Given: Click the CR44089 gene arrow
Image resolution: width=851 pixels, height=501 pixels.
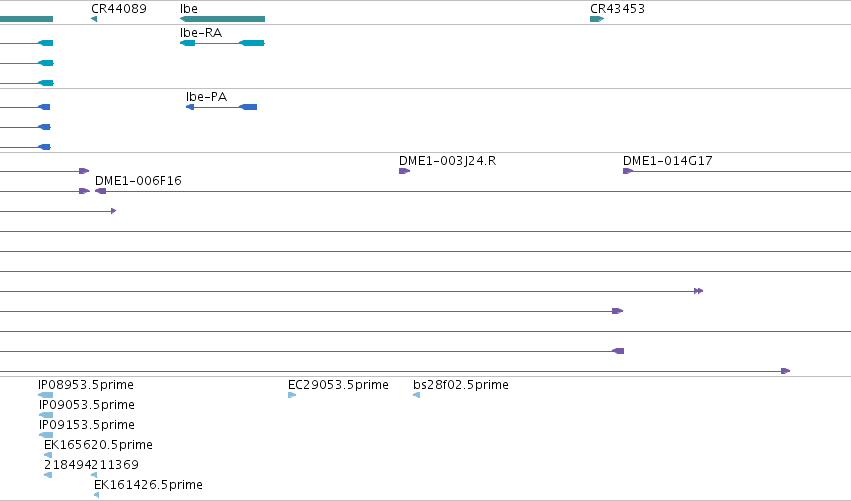Looking at the screenshot, I should click(94, 19).
